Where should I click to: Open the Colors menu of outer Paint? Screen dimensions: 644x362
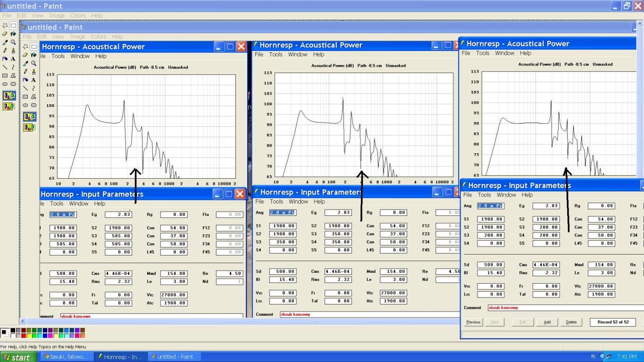tap(78, 16)
